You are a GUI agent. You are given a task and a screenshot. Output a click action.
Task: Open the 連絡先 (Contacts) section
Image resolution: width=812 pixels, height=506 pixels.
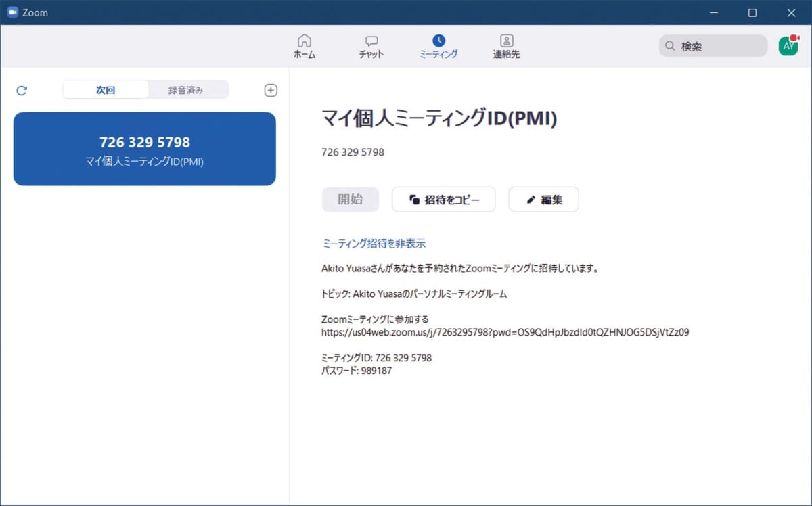(x=506, y=46)
